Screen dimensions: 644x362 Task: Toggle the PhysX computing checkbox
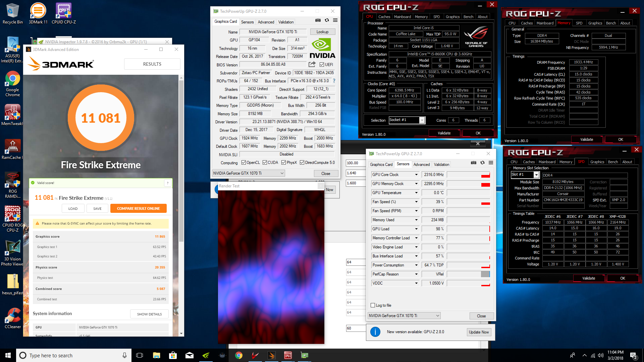click(x=284, y=163)
